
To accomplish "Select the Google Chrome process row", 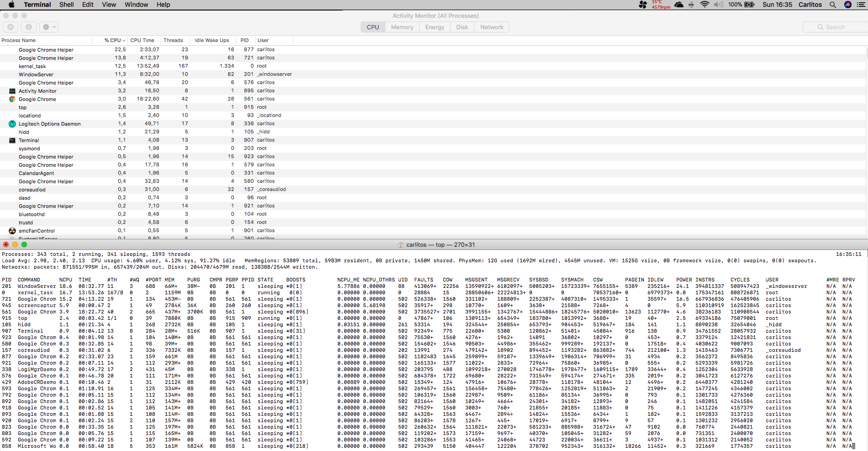I will tap(433, 99).
